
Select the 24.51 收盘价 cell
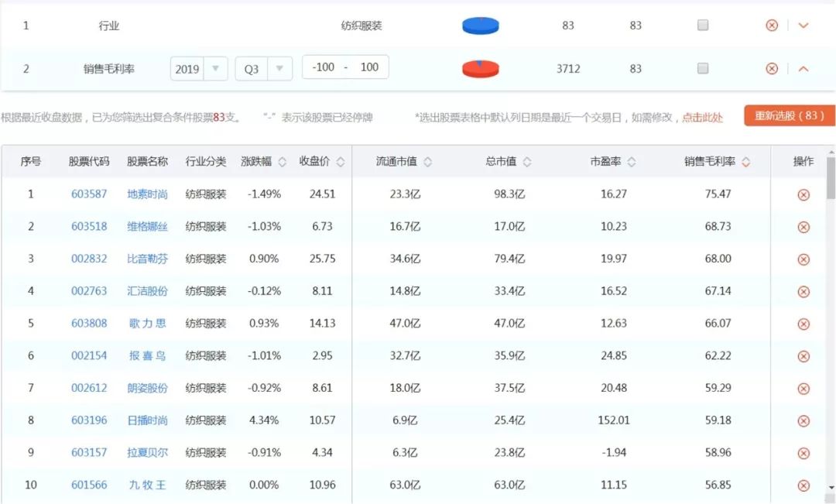tap(323, 194)
